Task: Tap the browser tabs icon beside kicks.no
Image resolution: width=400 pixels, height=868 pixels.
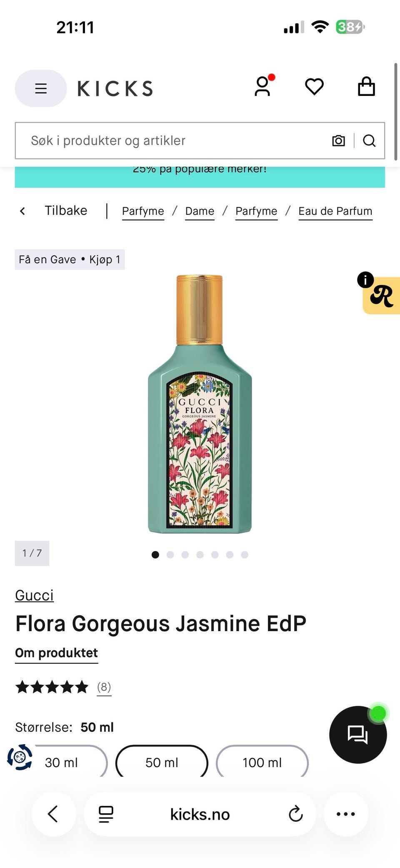Action: point(106,814)
